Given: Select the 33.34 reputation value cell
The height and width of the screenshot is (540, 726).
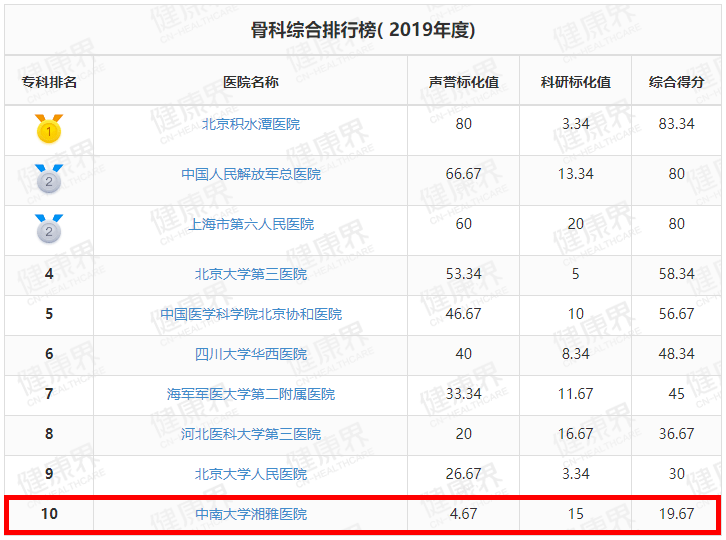Looking at the screenshot, I should tap(463, 394).
